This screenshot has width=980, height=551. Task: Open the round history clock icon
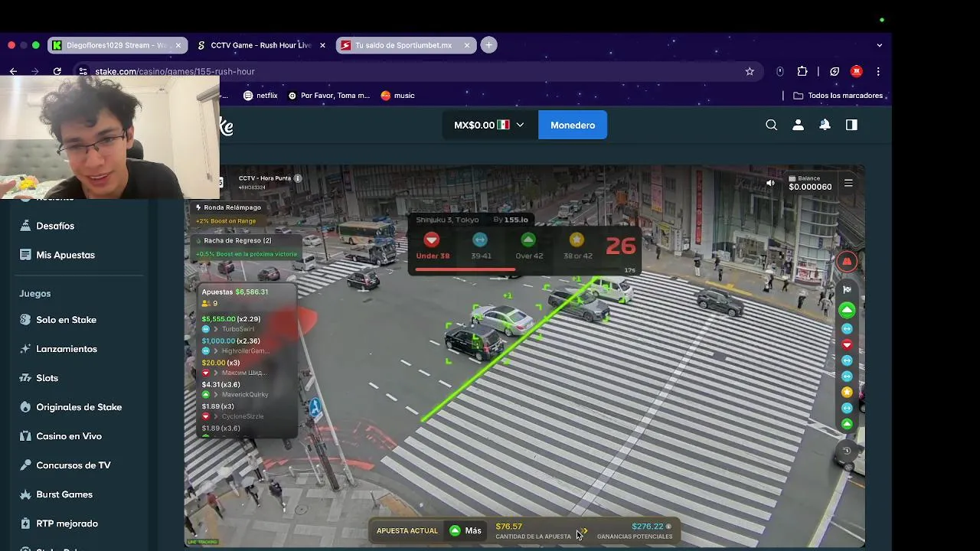click(847, 451)
